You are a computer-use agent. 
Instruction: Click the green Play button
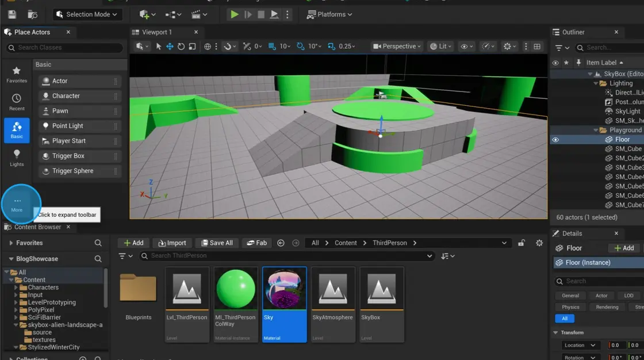pos(234,14)
